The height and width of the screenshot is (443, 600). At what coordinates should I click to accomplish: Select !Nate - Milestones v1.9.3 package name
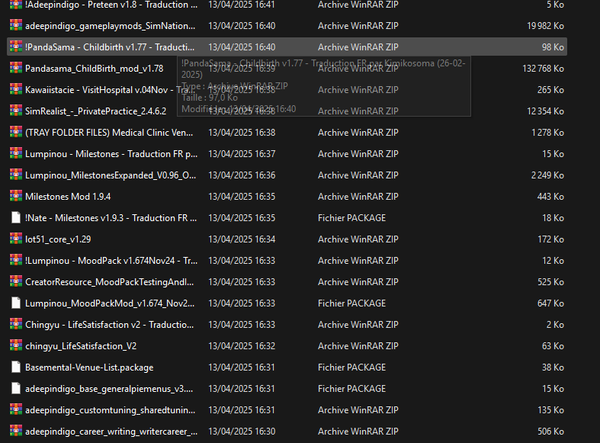(111, 218)
